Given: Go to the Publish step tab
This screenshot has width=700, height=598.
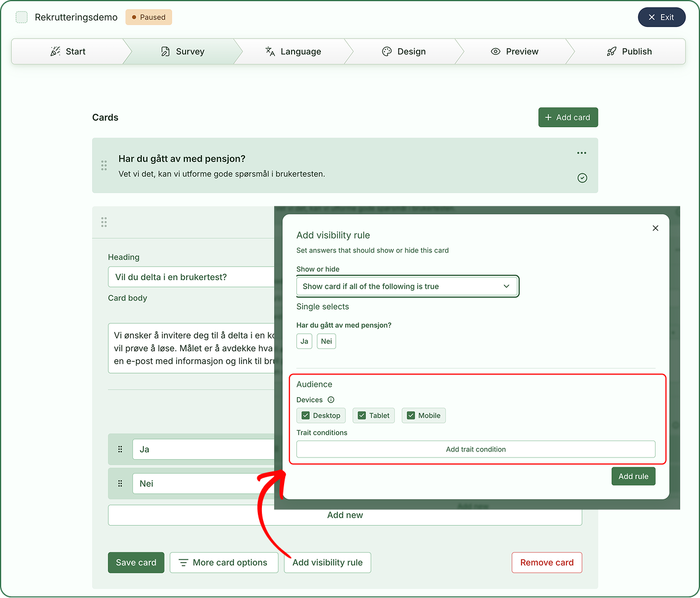Looking at the screenshot, I should tap(629, 51).
